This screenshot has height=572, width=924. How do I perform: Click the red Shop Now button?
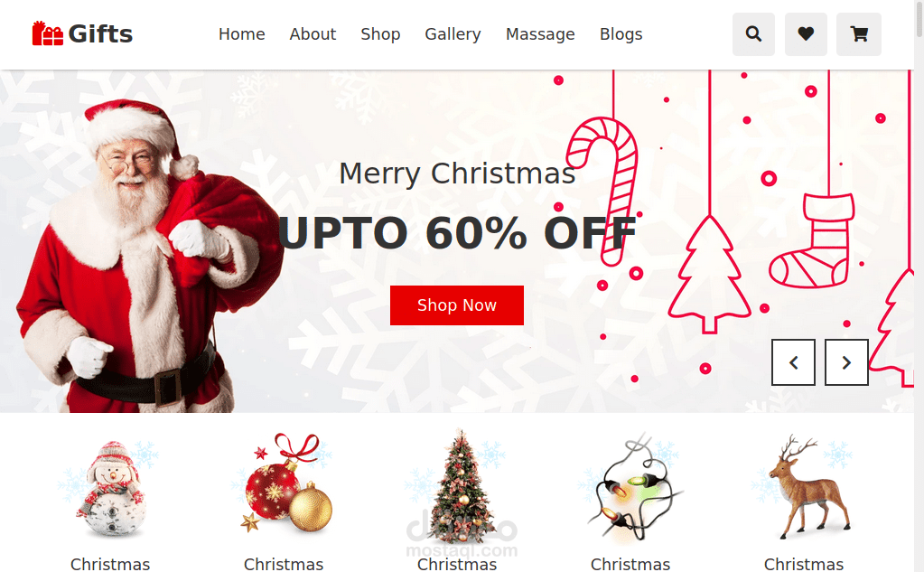point(457,305)
